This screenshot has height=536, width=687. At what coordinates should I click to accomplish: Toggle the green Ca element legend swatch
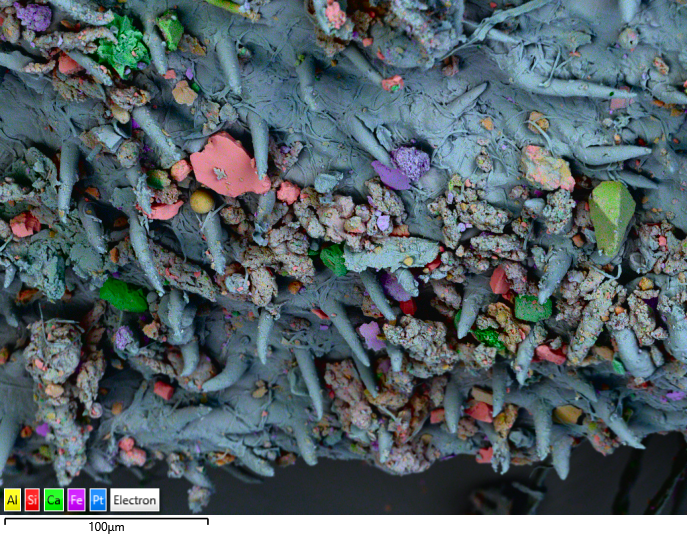click(55, 500)
